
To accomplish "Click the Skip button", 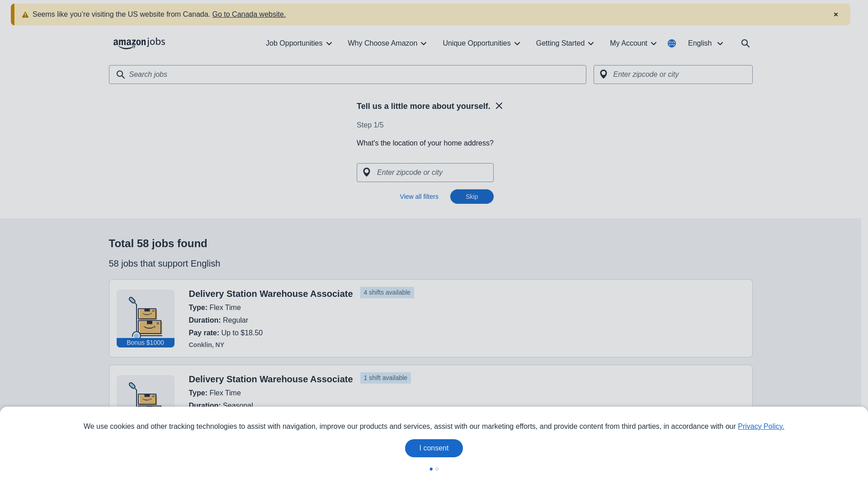I will (472, 197).
